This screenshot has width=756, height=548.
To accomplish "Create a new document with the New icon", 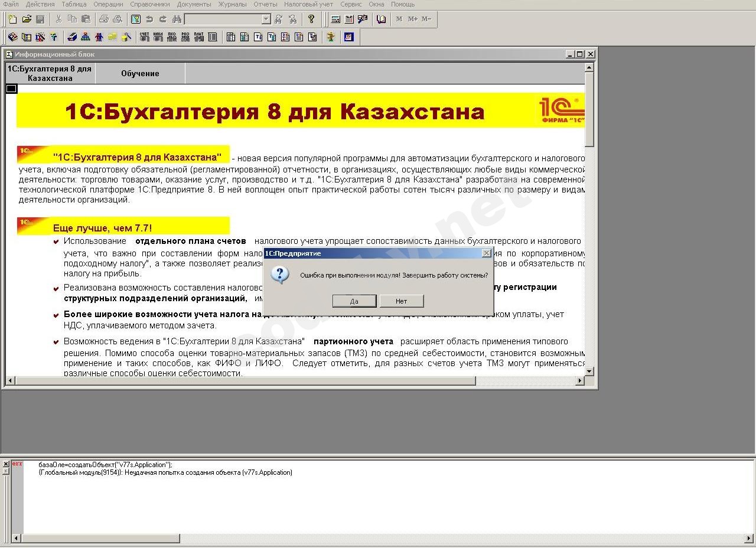I will tap(12, 19).
